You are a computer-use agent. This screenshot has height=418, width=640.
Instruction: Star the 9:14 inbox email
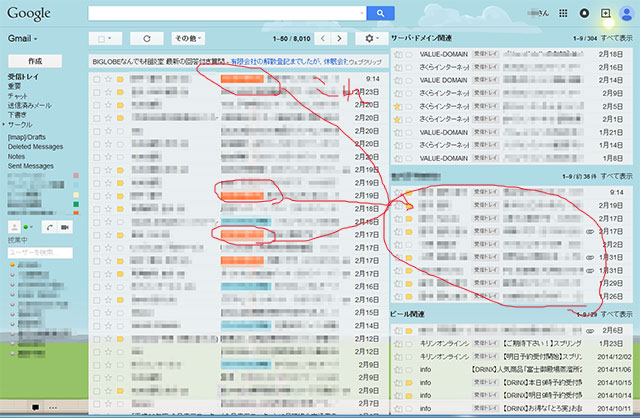108,79
